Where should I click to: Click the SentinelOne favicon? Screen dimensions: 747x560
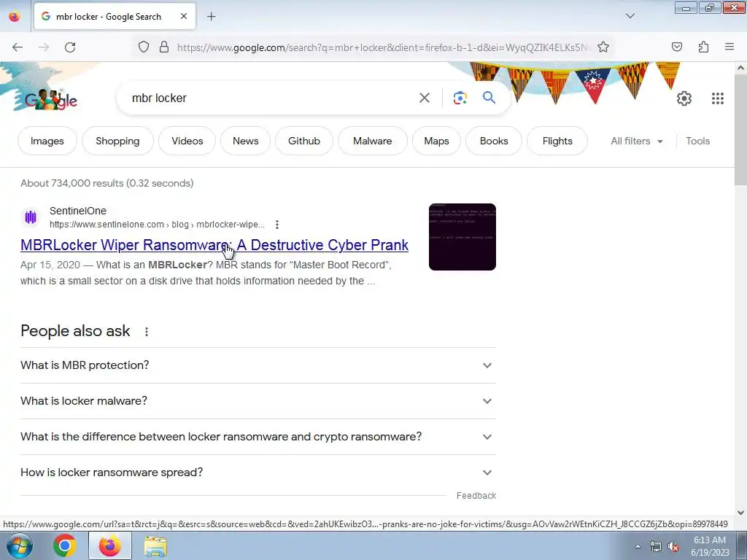coord(31,217)
